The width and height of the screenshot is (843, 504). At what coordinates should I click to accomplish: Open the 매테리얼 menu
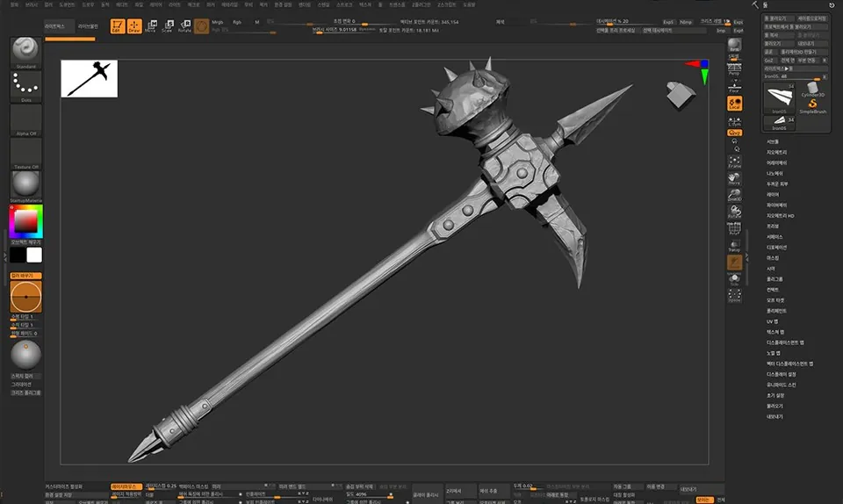[x=229, y=4]
